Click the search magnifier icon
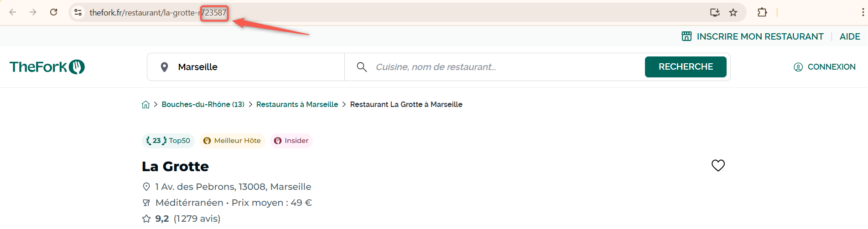Viewport: 868px width, 229px height. tap(362, 67)
